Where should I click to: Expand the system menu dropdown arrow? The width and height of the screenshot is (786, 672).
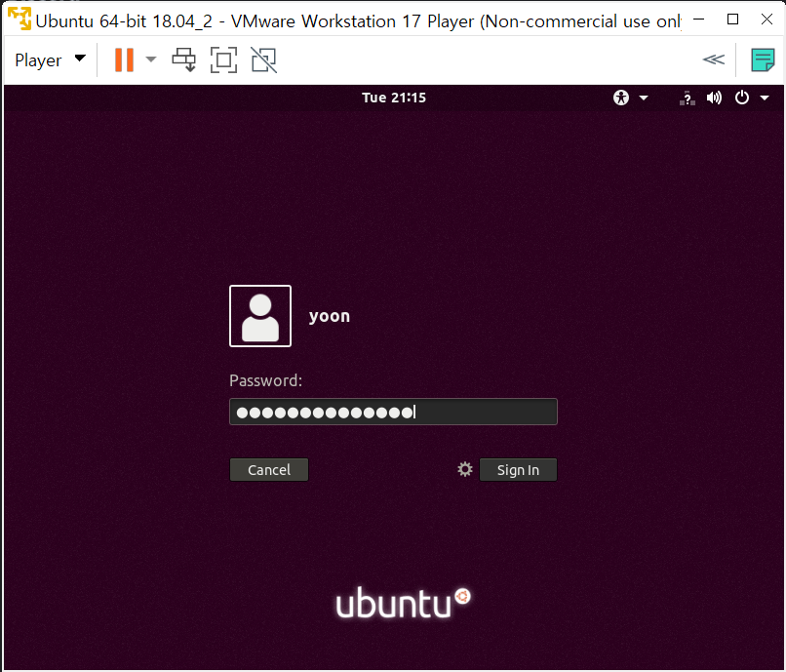[x=765, y=98]
